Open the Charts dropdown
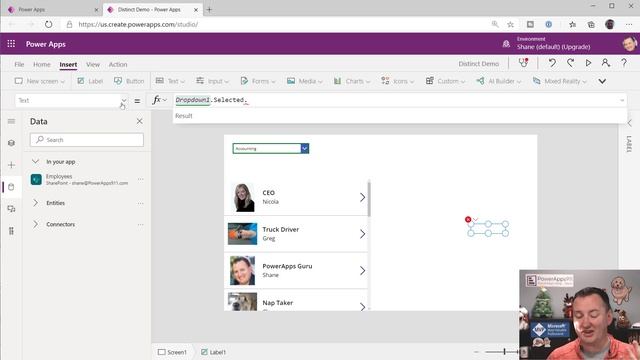The height and width of the screenshot is (360, 640). point(352,81)
